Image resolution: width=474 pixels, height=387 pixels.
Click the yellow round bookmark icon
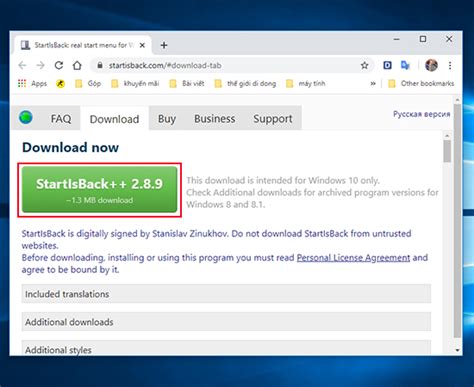(x=60, y=83)
